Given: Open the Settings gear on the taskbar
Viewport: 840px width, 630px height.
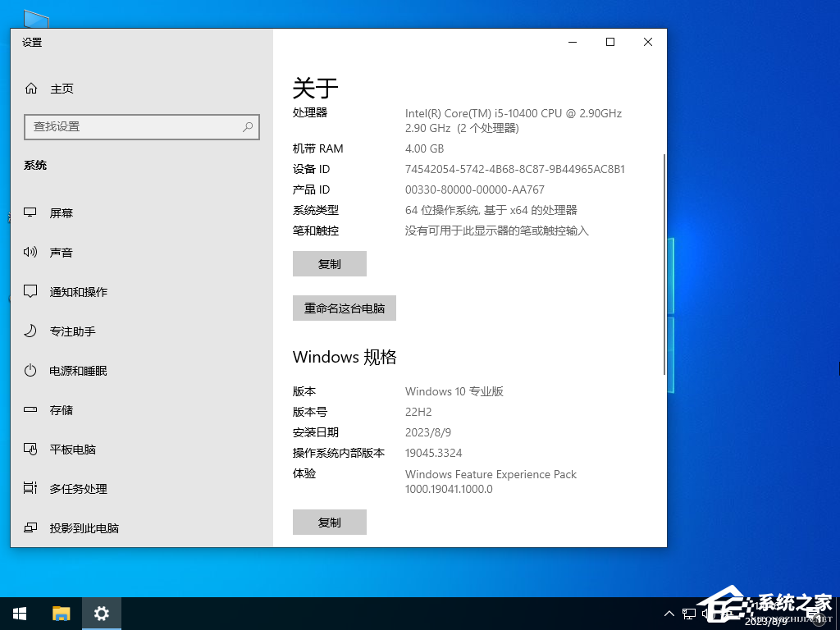Looking at the screenshot, I should pyautogui.click(x=101, y=613).
